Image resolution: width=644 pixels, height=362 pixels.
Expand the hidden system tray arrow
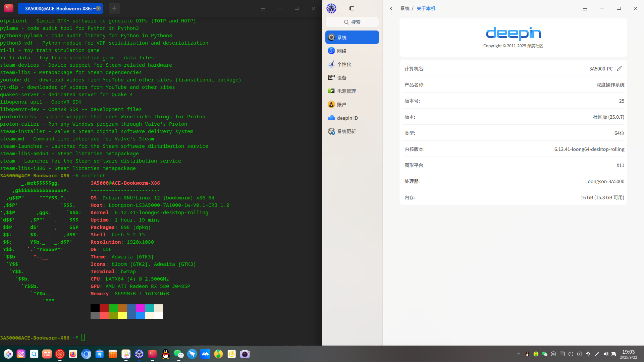tap(519, 354)
